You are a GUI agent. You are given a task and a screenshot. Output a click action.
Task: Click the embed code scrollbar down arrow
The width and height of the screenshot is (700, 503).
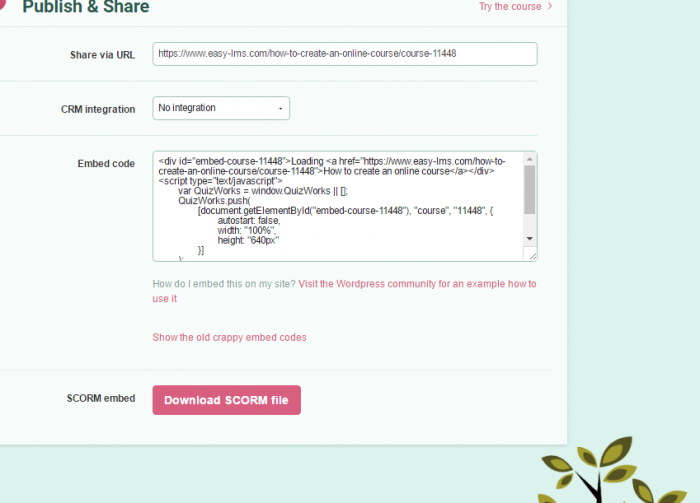[x=530, y=239]
